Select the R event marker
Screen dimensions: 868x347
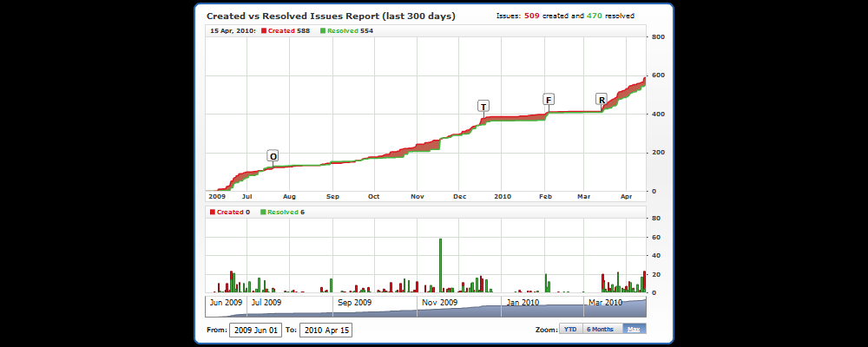601,100
